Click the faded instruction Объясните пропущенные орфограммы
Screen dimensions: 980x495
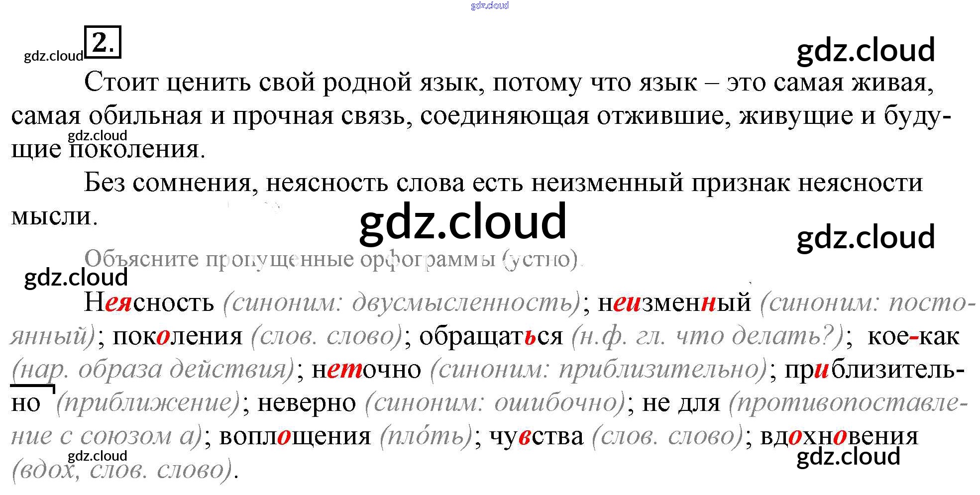point(331,259)
